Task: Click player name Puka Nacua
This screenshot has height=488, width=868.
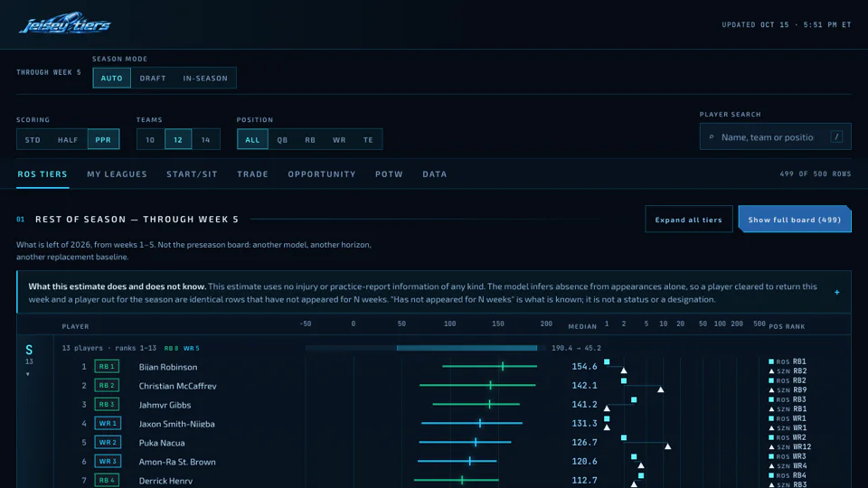Action: coord(162,443)
